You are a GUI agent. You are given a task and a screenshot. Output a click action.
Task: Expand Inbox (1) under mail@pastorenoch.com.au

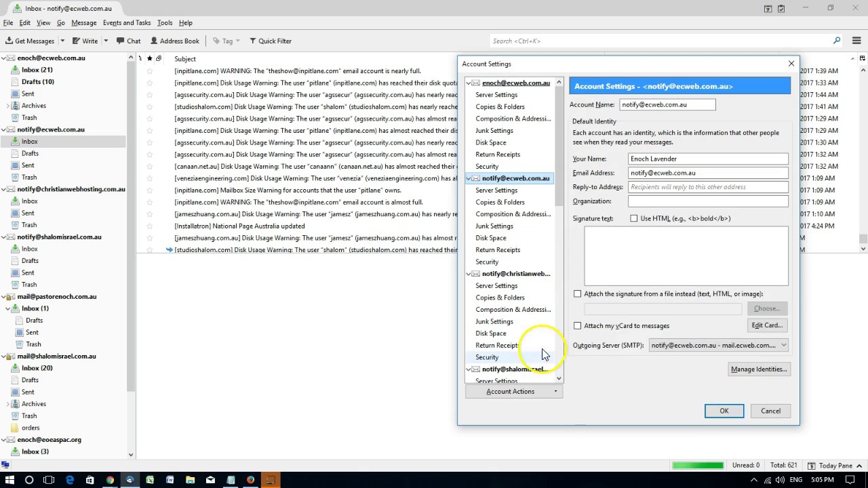click(7, 308)
